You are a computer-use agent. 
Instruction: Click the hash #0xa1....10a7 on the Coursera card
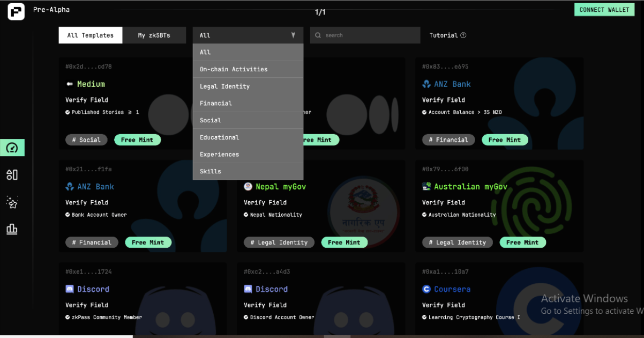[445, 271]
